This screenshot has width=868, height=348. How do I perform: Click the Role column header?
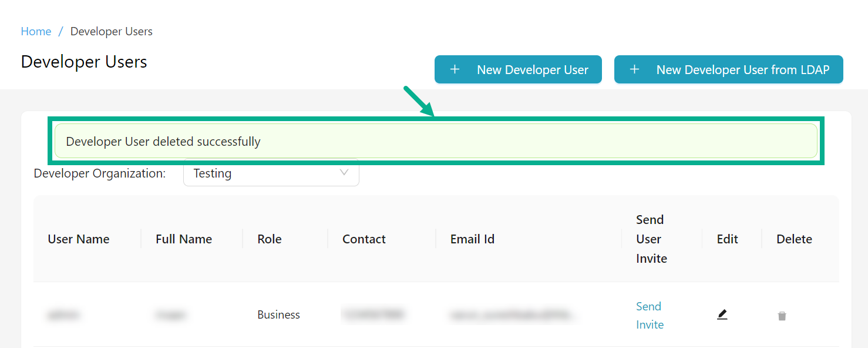(x=270, y=239)
